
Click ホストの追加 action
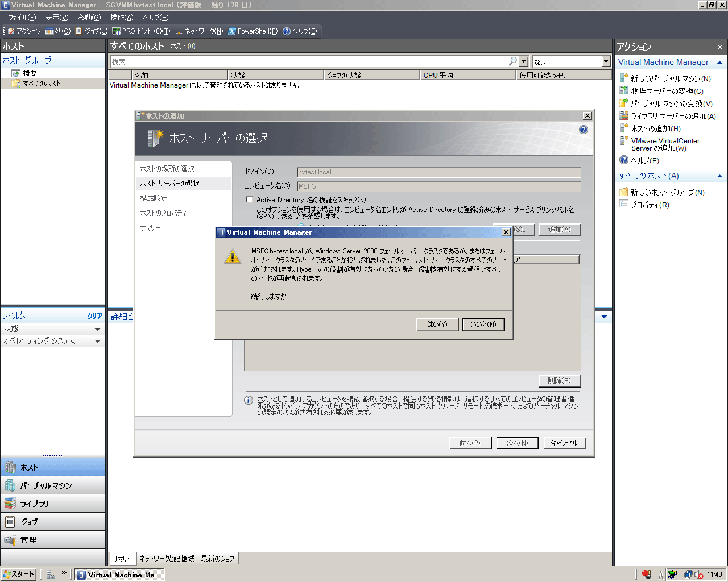click(655, 129)
